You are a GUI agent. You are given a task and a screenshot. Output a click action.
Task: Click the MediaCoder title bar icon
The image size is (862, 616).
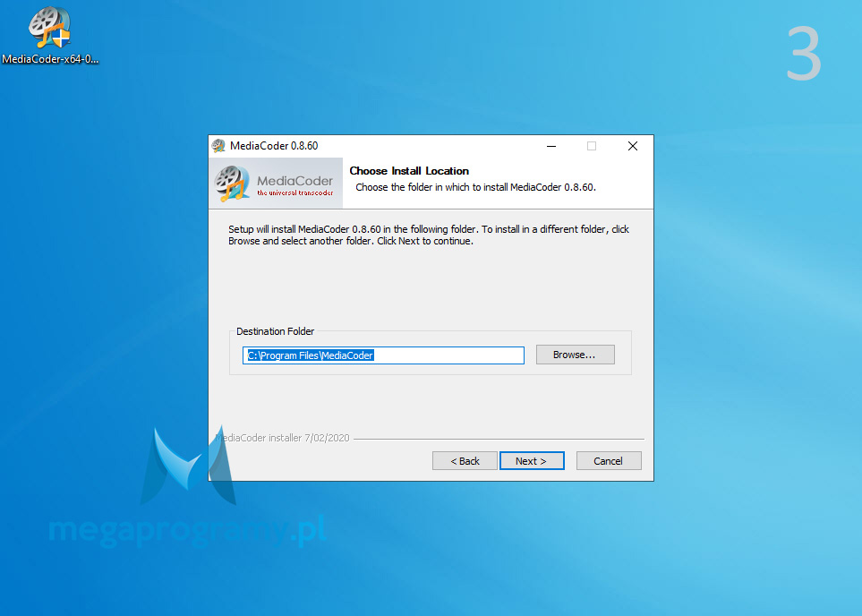coord(218,146)
